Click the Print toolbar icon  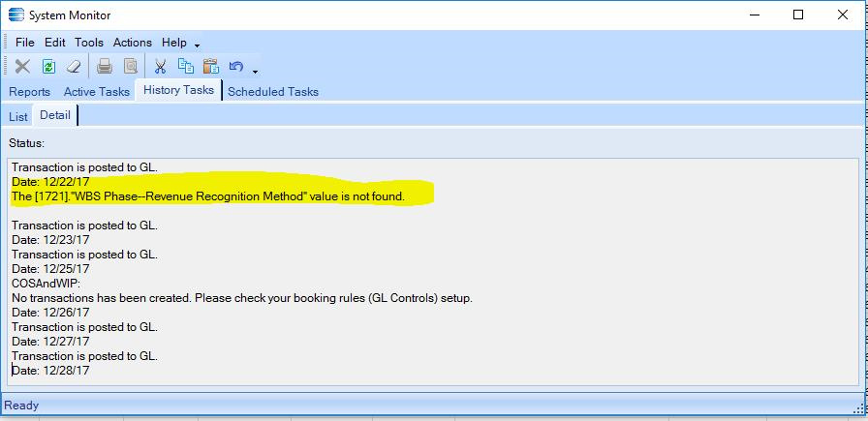click(105, 67)
